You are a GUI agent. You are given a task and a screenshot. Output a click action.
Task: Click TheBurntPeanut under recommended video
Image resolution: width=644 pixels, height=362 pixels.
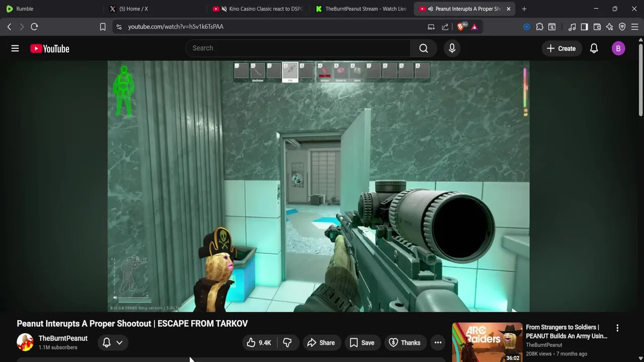pyautogui.click(x=544, y=345)
